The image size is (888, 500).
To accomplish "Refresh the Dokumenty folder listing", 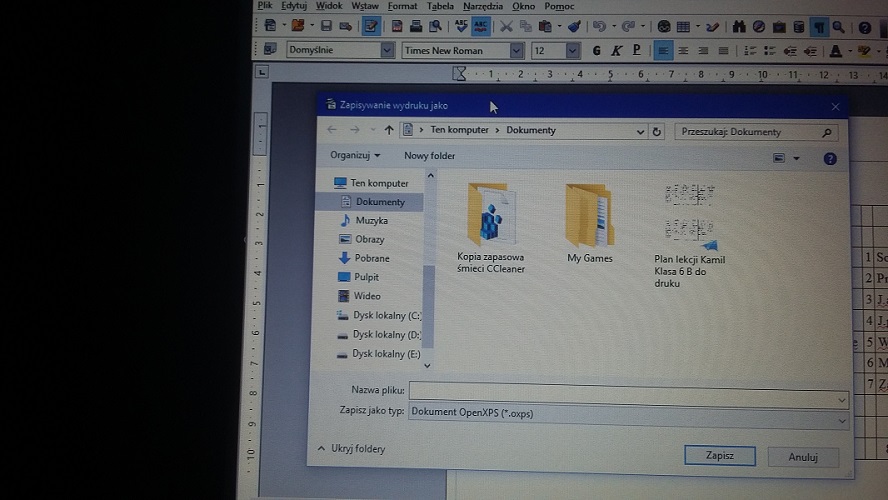I will [x=657, y=131].
